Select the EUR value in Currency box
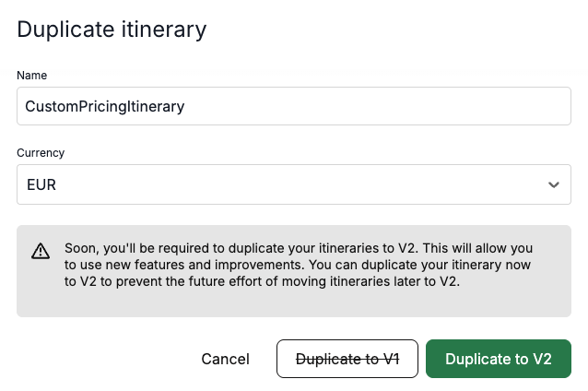Screen dimensions: 588x391 tap(41, 184)
